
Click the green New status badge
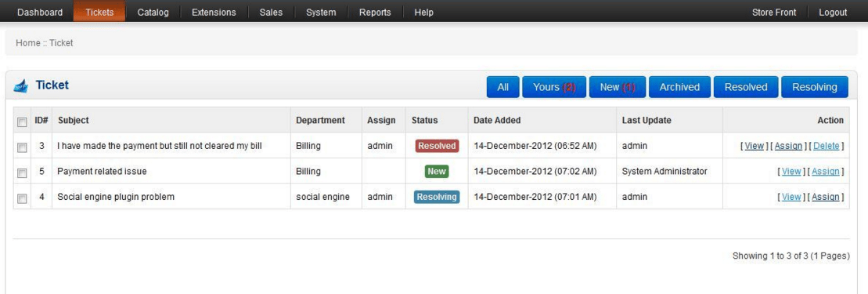pos(437,172)
